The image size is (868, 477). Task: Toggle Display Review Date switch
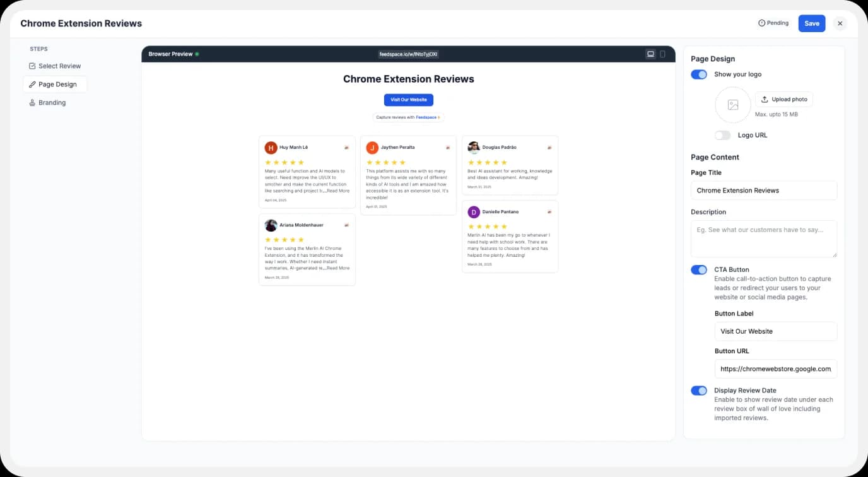tap(699, 391)
